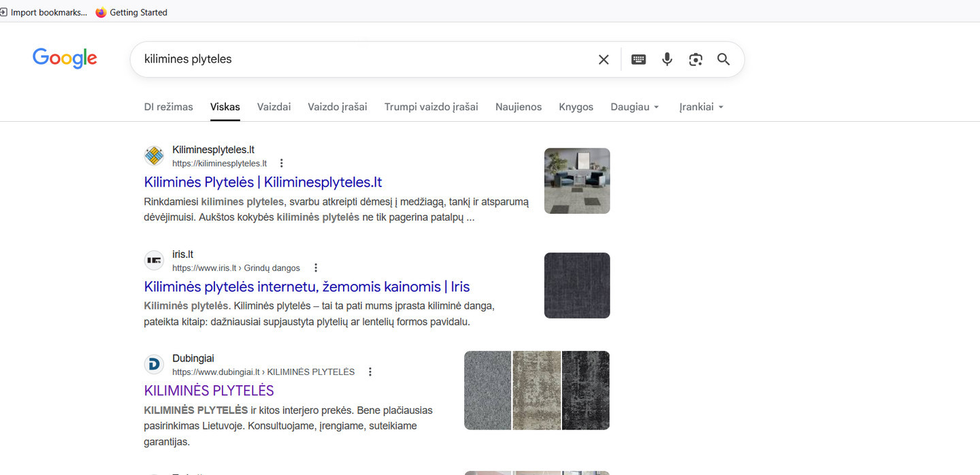The width and height of the screenshot is (980, 475).
Task: Switch to the Naujienos tab
Action: [x=518, y=107]
